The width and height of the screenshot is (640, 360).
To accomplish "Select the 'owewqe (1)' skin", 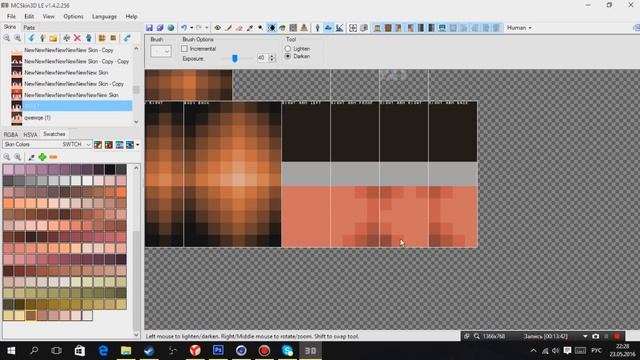I will click(x=38, y=118).
